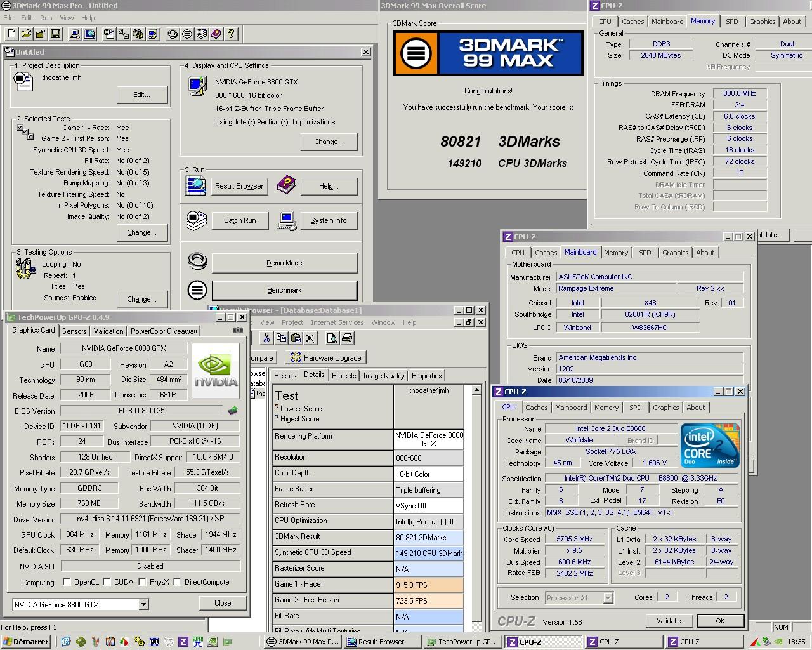Click the Delete X icon in Result Browser
Screen dimensions: 812x650
(310, 338)
